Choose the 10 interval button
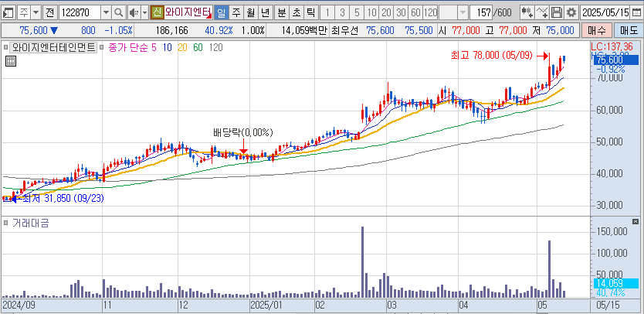The height and width of the screenshot is (314, 644). (371, 13)
